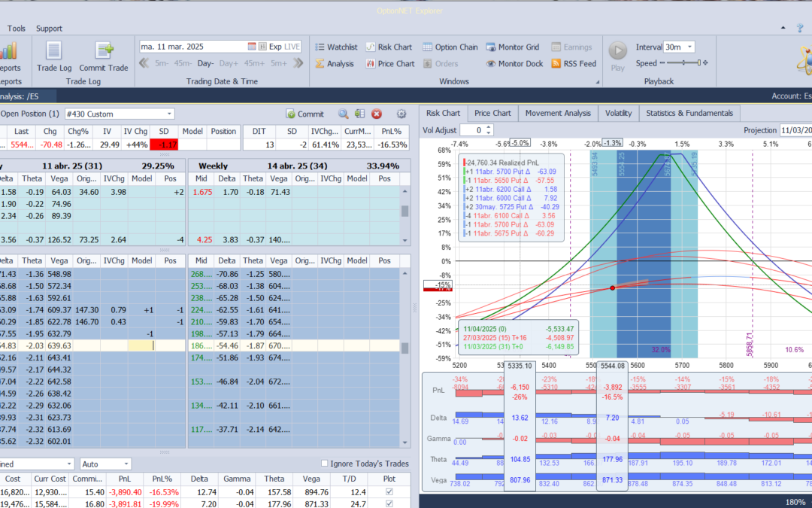Step forward one day with Day+
This screenshot has height=508, width=812.
229,63
